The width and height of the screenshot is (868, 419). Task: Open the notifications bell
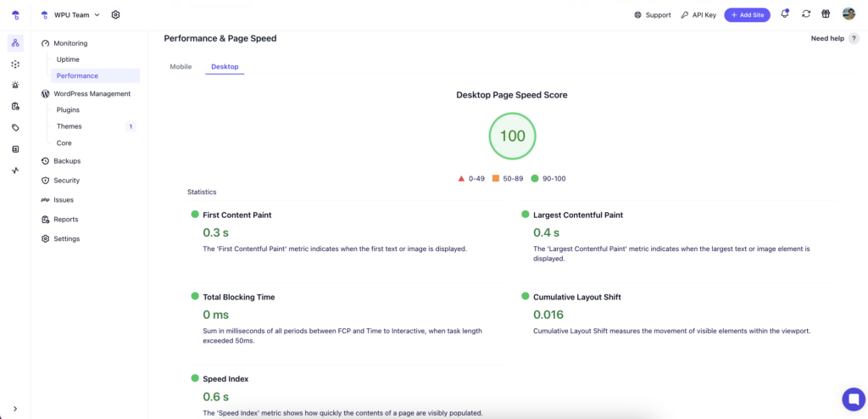coord(784,14)
